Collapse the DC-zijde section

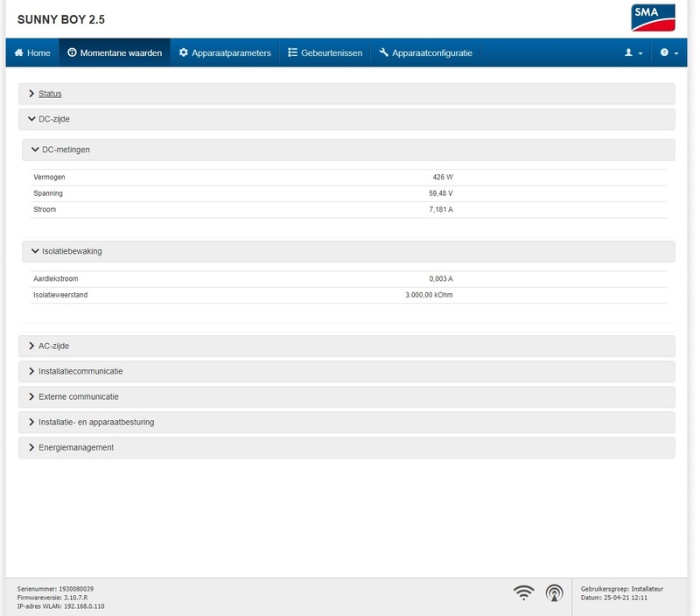pos(346,119)
